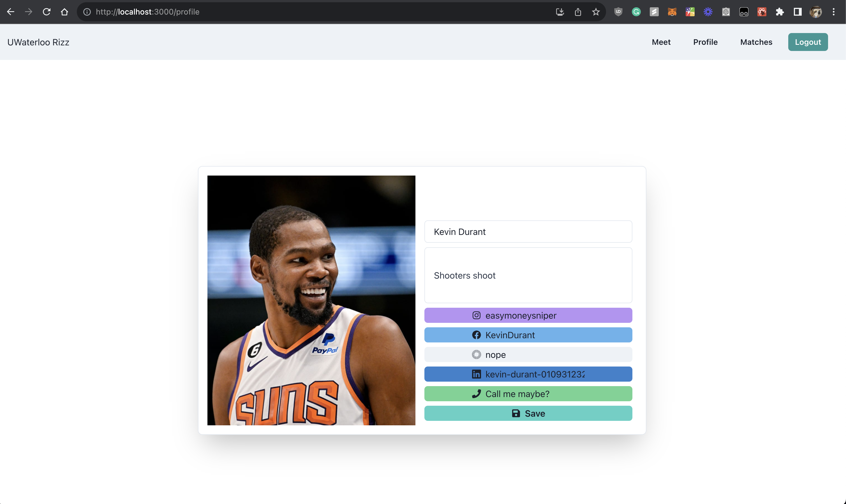Save the profile changes
The width and height of the screenshot is (846, 504).
(x=528, y=413)
